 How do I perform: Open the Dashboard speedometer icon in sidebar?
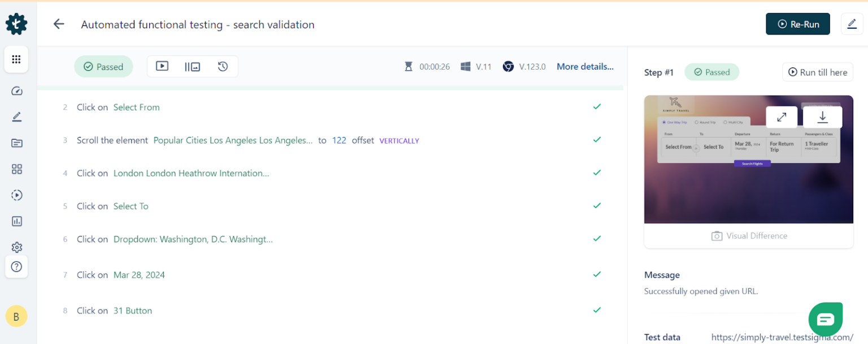click(x=16, y=91)
